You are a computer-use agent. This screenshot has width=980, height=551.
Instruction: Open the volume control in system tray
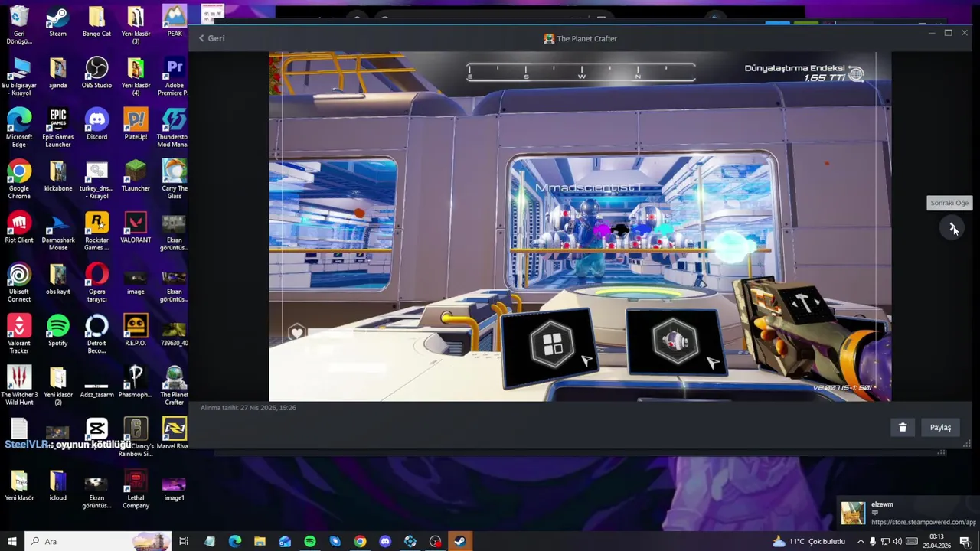pos(897,541)
